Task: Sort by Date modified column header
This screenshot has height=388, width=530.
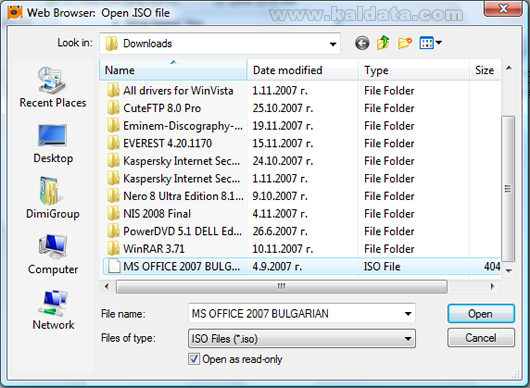Action: point(303,70)
